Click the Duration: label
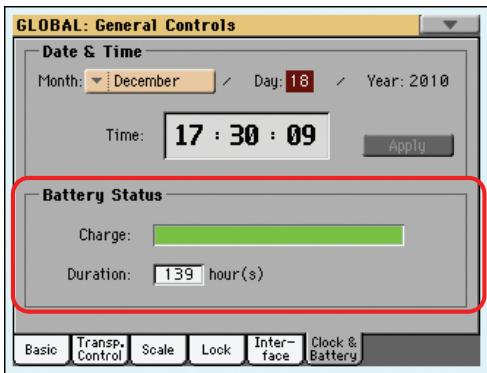The height and width of the screenshot is (373, 487). point(99,275)
